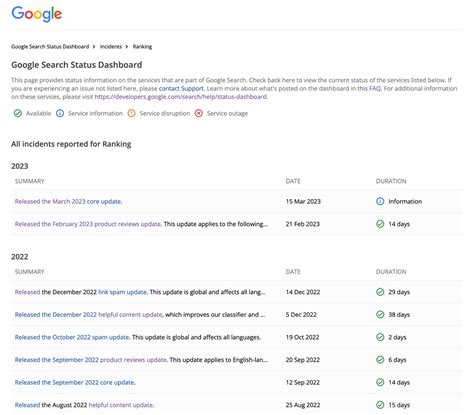Viewport: 474px width, 415px height.
Task: Click the date 12 Sep 2022
Action: coord(303,382)
